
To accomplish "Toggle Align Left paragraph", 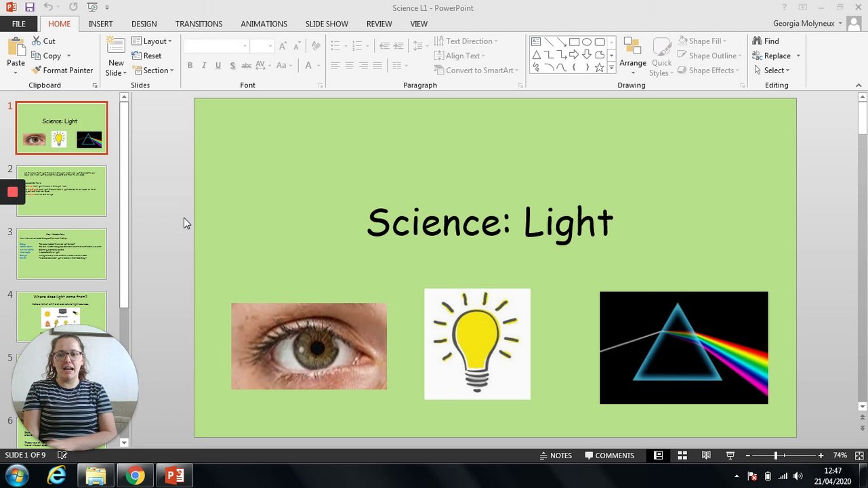I will click(x=335, y=66).
